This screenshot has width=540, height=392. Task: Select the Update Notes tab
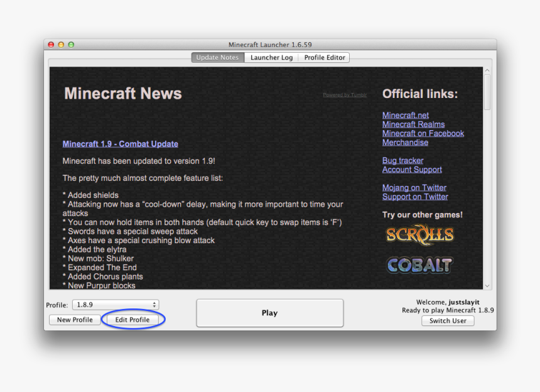217,57
